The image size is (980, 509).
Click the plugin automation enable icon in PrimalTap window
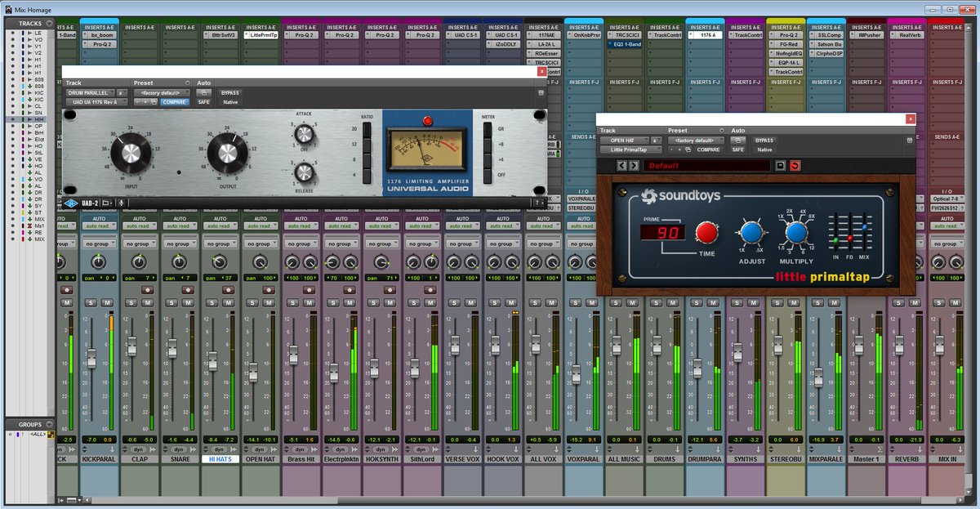coord(737,141)
